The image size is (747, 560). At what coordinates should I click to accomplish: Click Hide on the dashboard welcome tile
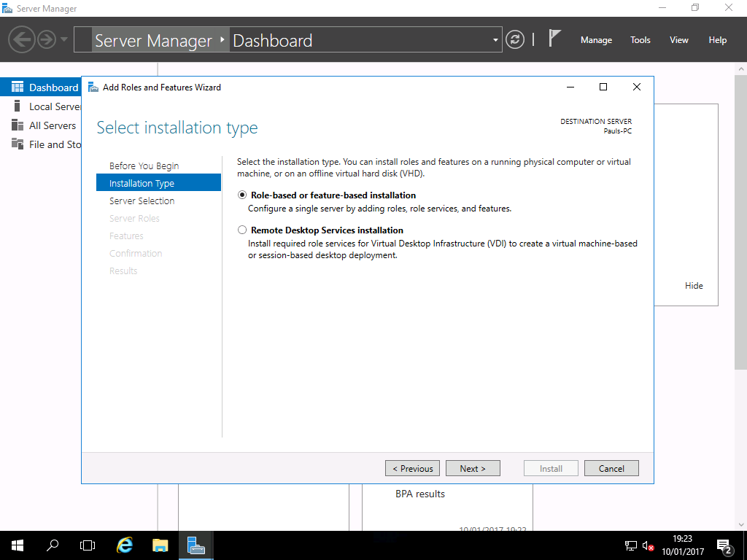pos(694,285)
